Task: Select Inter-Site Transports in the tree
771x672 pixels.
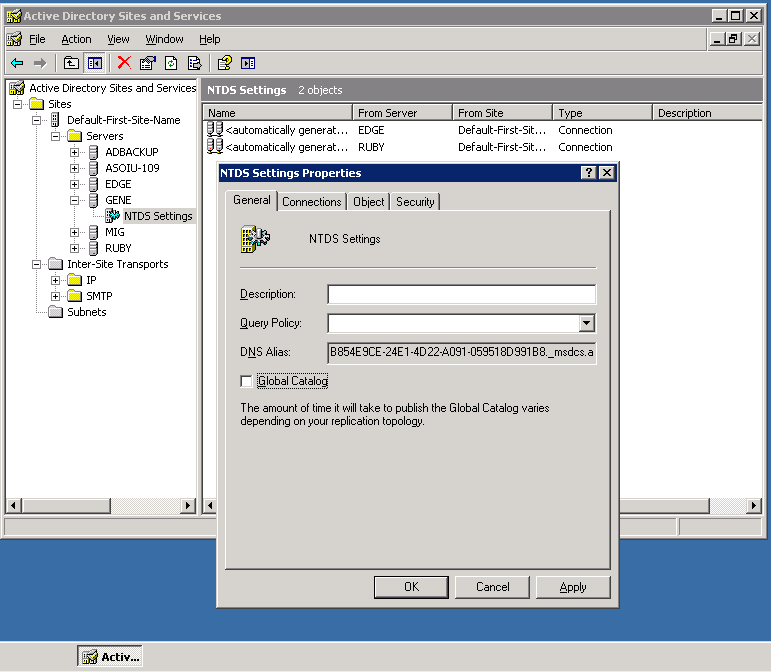Action: [x=118, y=264]
